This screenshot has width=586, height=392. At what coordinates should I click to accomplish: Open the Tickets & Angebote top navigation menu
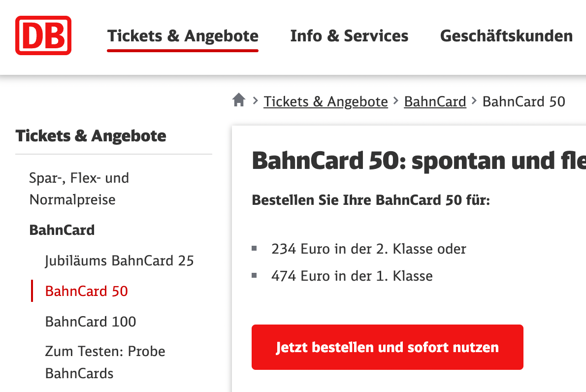pos(183,36)
